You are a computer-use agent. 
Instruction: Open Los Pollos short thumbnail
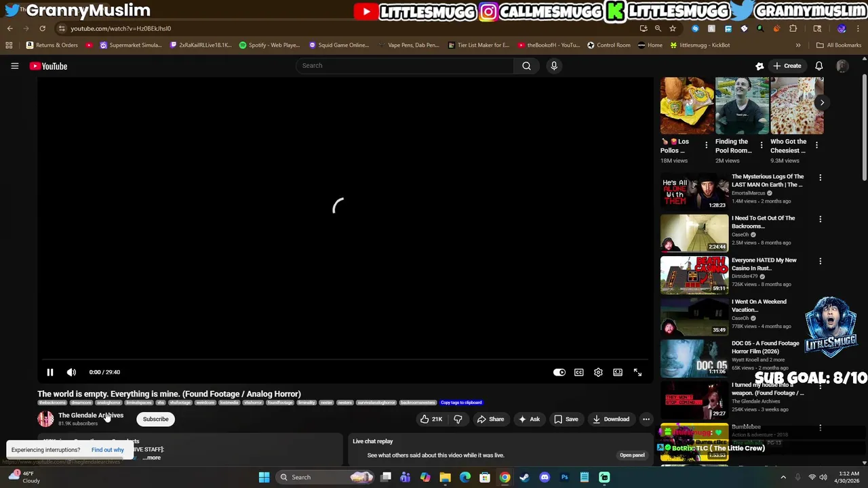click(x=688, y=106)
